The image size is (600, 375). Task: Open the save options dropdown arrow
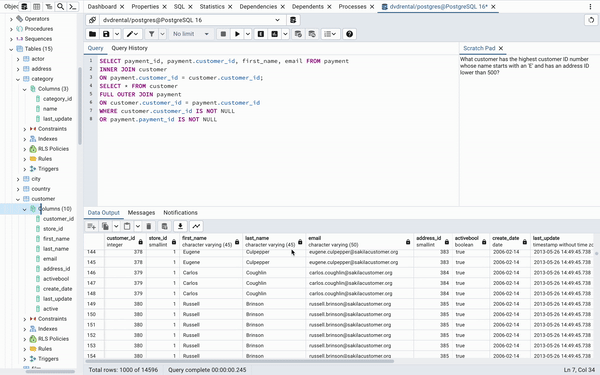117,34
